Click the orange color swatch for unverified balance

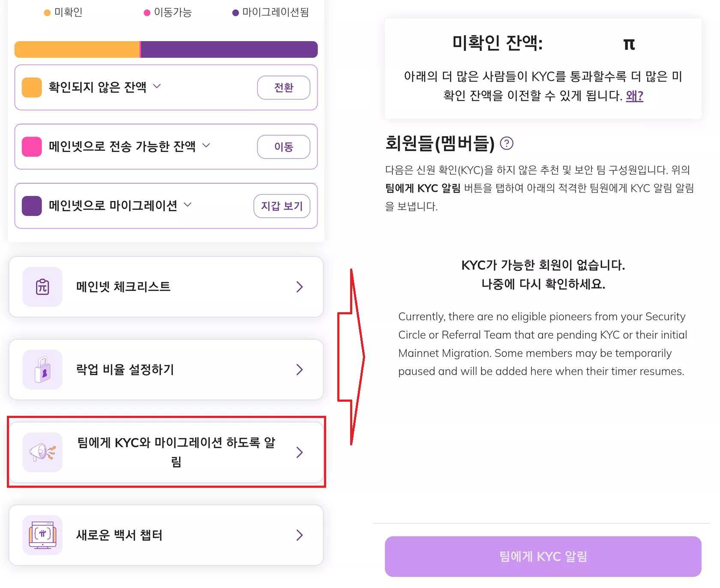[31, 87]
